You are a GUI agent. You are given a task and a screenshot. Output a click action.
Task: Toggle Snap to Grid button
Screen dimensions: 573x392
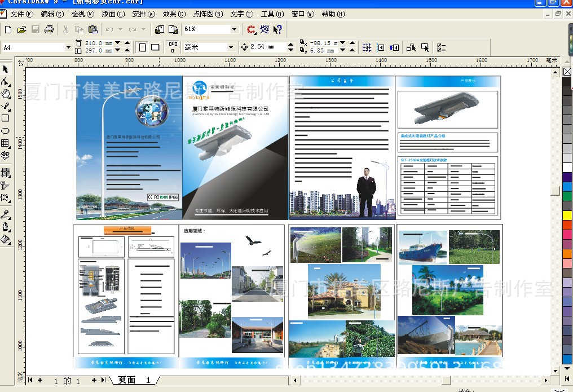pyautogui.click(x=367, y=47)
